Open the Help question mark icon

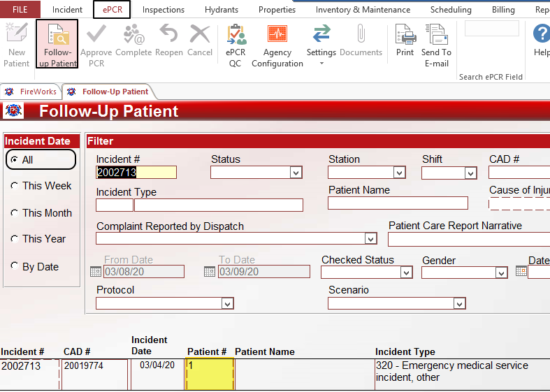542,34
